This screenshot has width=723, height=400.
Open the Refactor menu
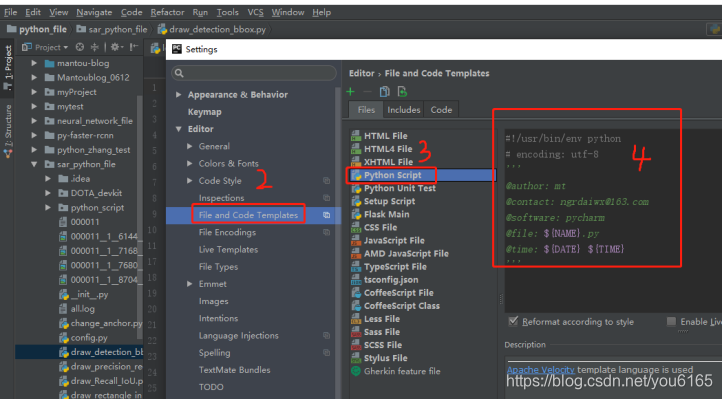(x=167, y=12)
